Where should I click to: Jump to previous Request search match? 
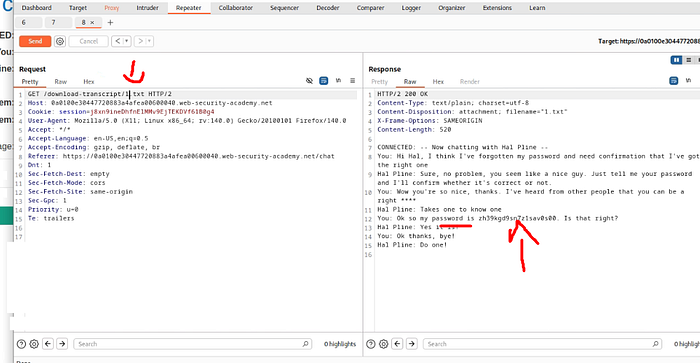click(x=48, y=344)
